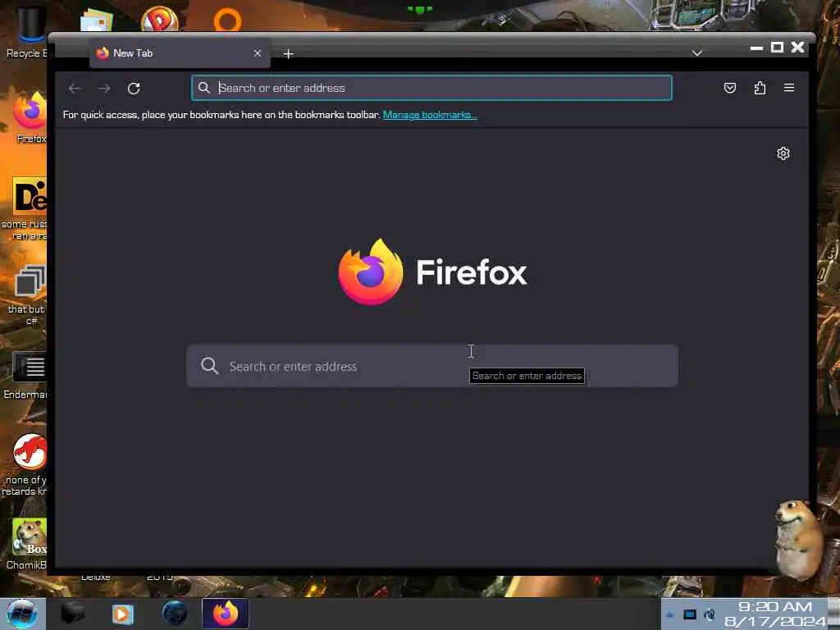840x630 pixels.
Task: Select the Firefox desktop shortcut
Action: pos(30,118)
